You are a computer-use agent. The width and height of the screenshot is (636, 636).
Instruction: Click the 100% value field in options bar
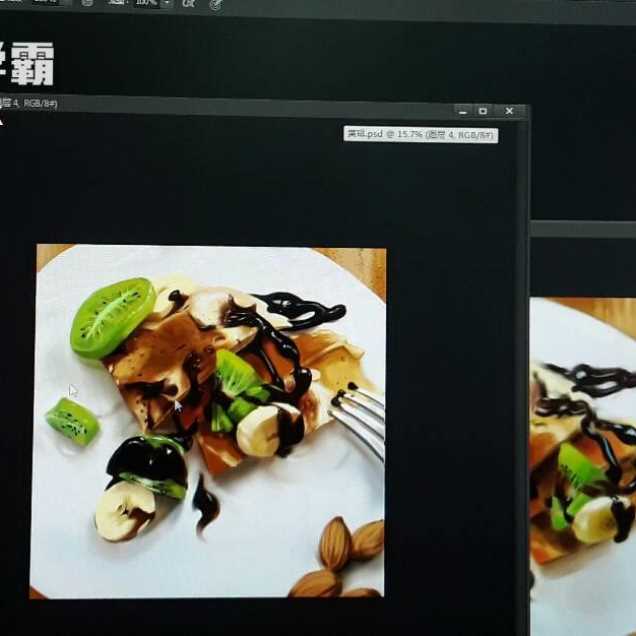click(147, 3)
